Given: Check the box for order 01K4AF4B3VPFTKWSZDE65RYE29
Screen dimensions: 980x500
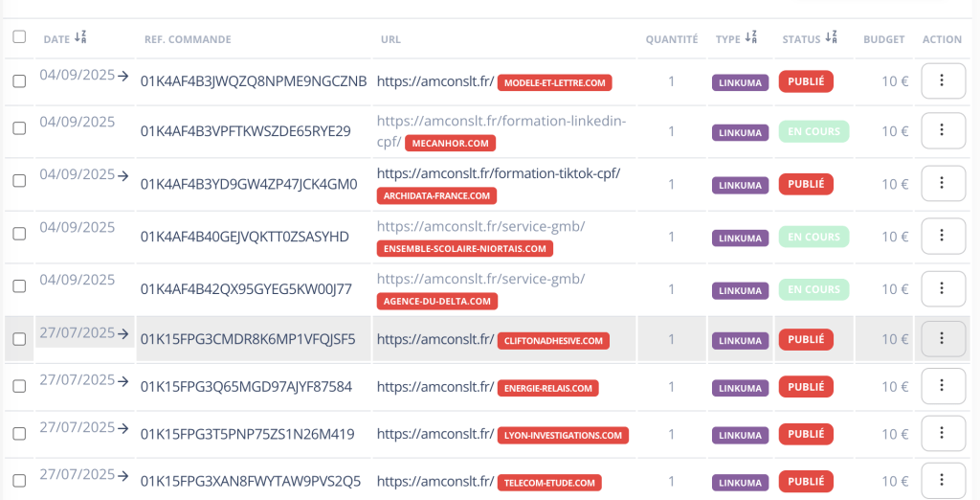Looking at the screenshot, I should coord(19,132).
